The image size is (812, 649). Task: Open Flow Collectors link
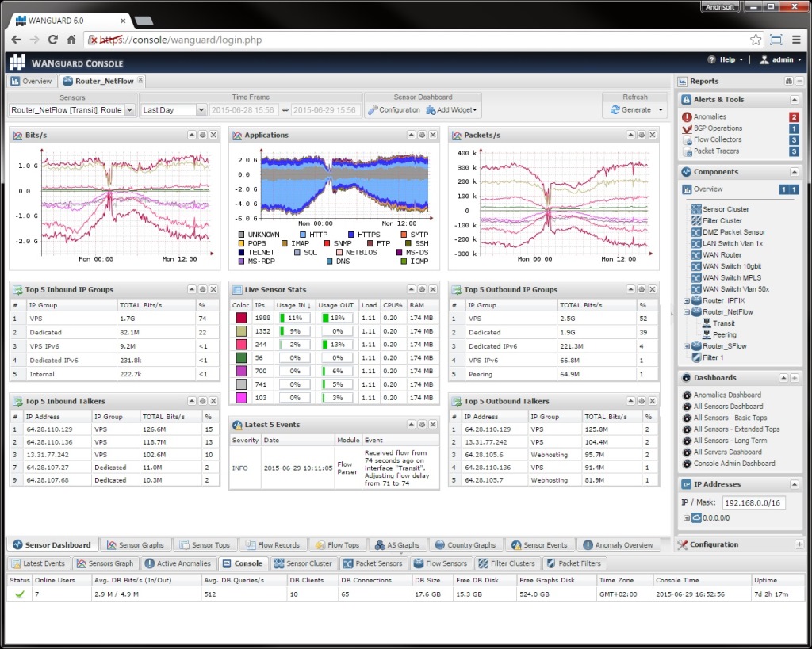pyautogui.click(x=717, y=139)
